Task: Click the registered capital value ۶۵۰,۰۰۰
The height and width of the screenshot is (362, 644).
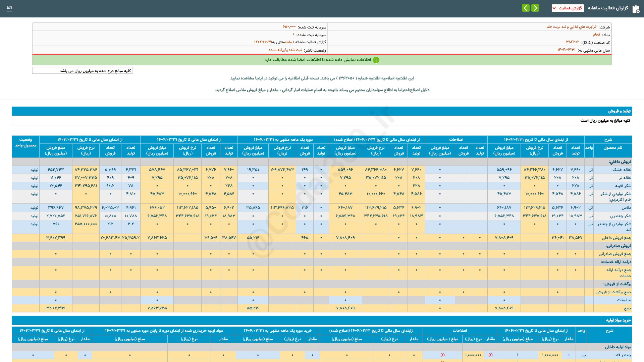Action: [x=289, y=27]
